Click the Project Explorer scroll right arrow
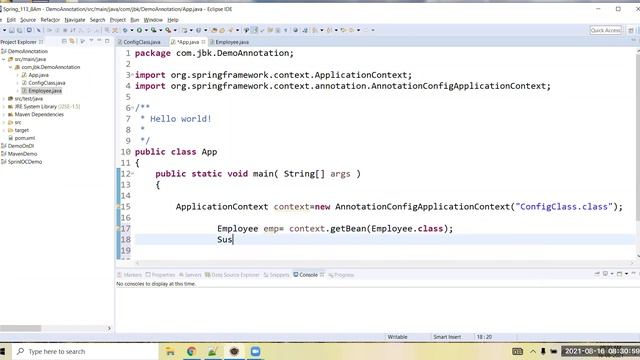640x360 pixels. [109, 328]
